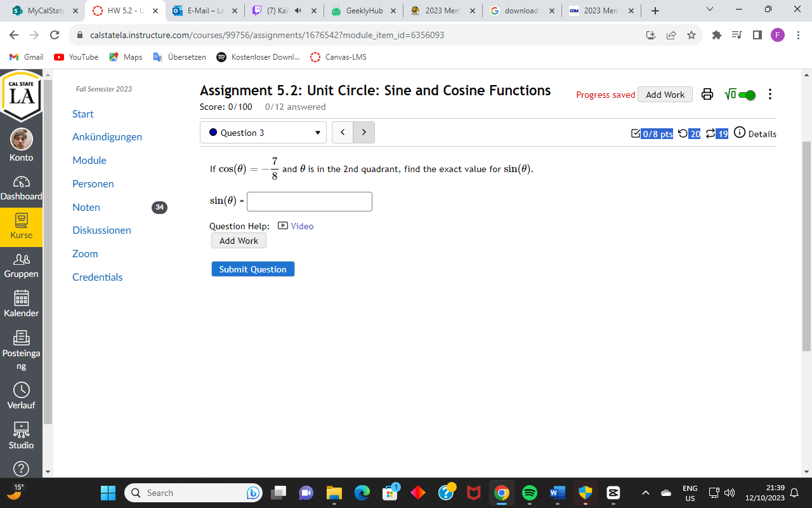This screenshot has width=812, height=508.
Task: Open the Canvas Dashboard from the sidebar
Action: click(x=21, y=188)
